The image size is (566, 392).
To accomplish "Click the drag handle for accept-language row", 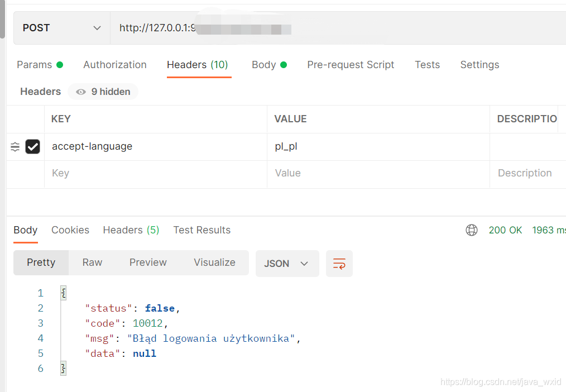I will [x=15, y=147].
